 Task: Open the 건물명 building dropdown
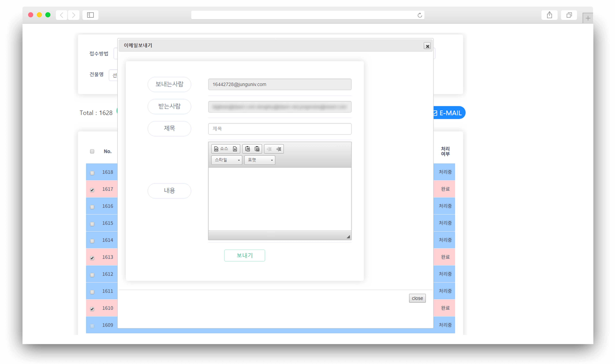113,75
